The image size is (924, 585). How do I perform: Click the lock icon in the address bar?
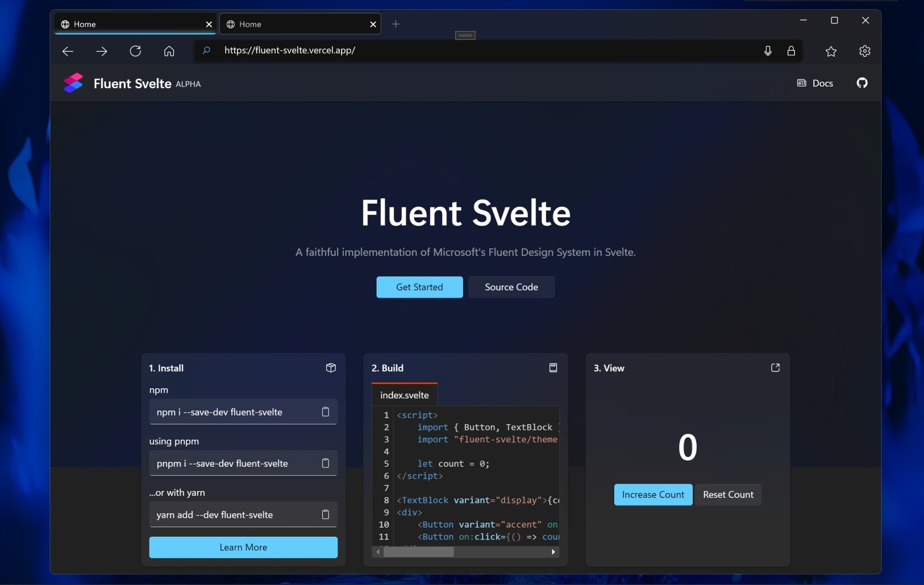pos(791,51)
